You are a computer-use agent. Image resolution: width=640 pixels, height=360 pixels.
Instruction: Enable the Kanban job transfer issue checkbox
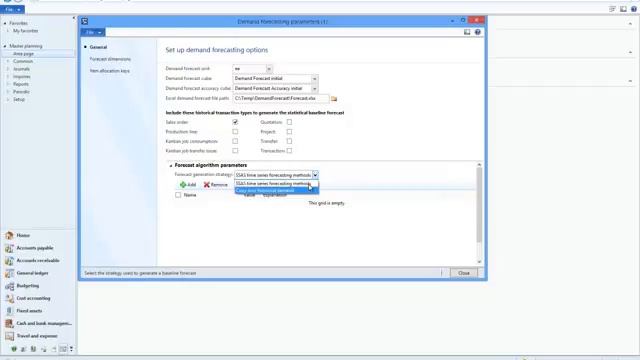(235, 151)
